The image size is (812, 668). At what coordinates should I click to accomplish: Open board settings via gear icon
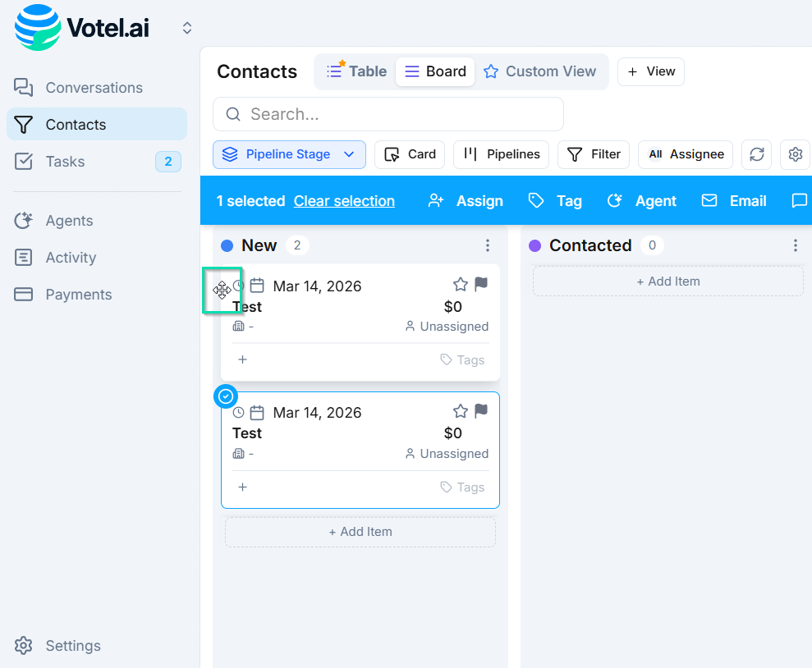click(x=794, y=154)
